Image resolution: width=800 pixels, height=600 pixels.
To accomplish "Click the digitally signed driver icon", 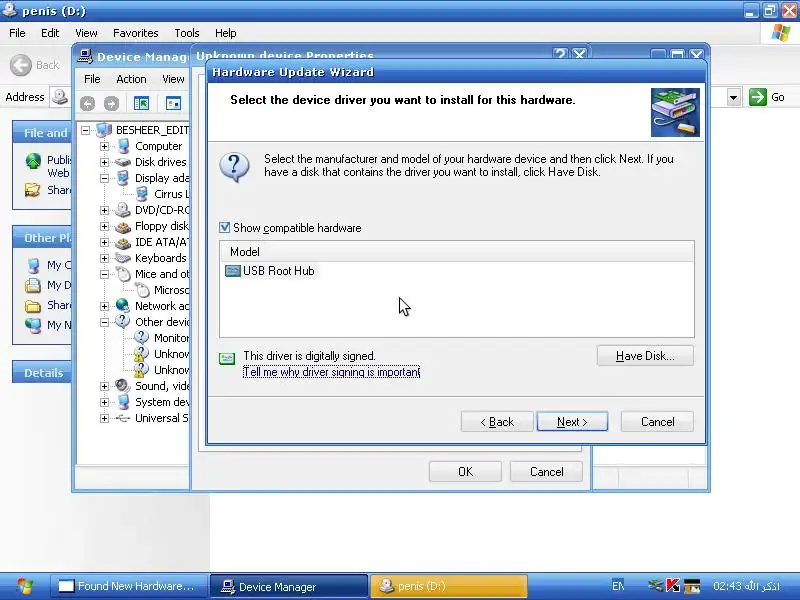I will coord(227,359).
